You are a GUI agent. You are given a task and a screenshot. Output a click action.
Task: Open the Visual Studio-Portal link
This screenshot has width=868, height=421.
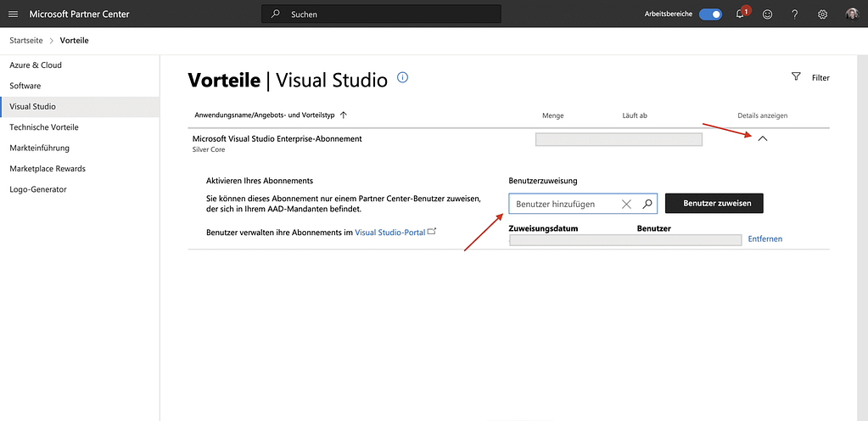[x=389, y=233]
